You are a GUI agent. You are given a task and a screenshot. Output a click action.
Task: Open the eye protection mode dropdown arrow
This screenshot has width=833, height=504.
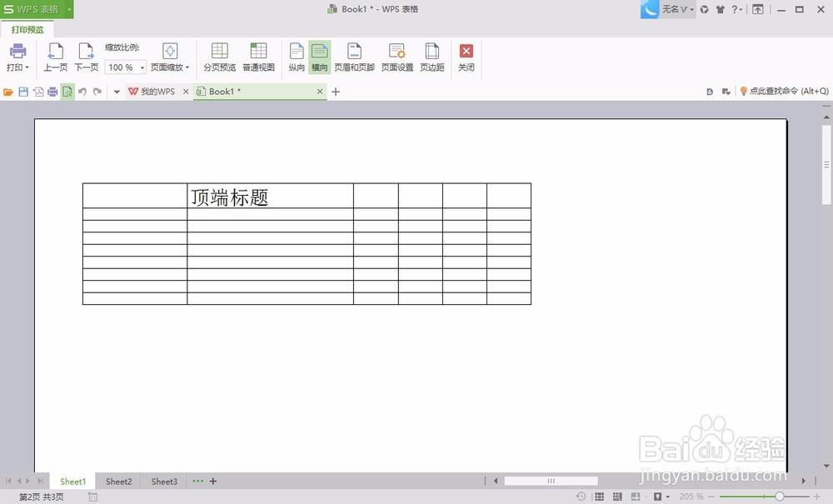pyautogui.click(x=668, y=497)
